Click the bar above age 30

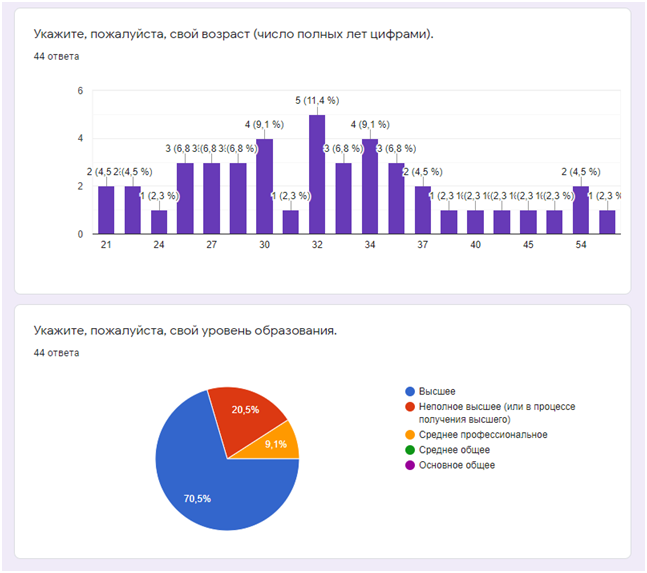tap(264, 186)
